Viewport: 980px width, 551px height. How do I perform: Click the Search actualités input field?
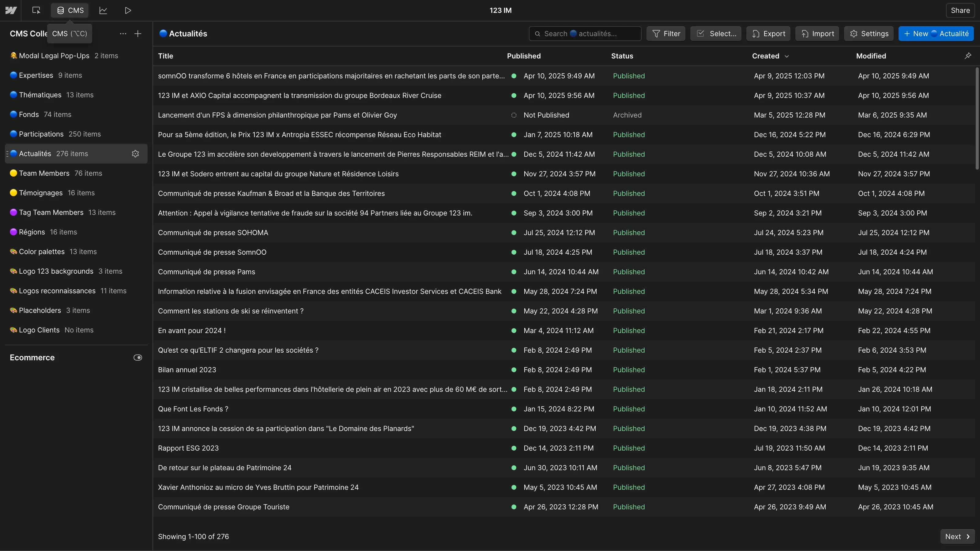(585, 33)
